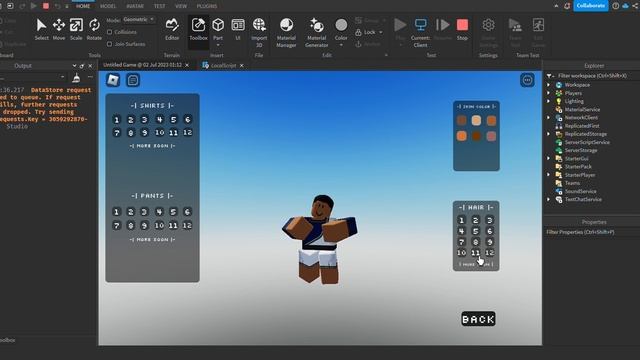Select ServerScriptService in Explorer
Viewport: 640px width, 360px height.
click(x=587, y=142)
